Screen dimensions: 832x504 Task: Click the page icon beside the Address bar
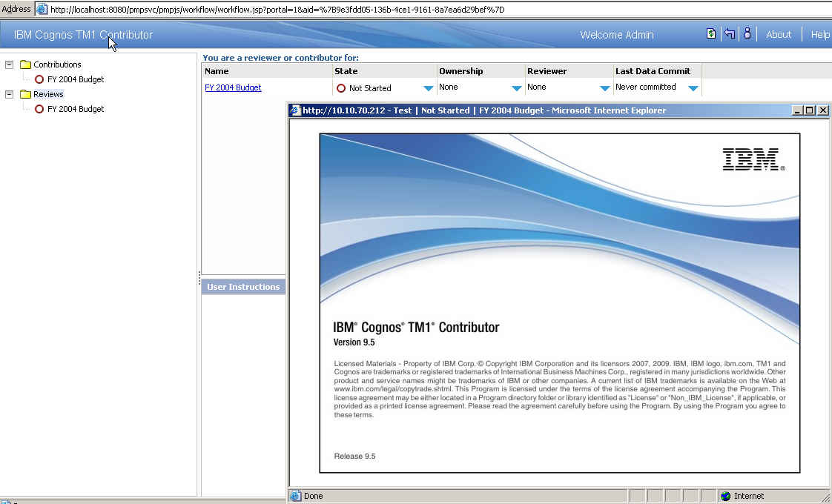[x=42, y=9]
